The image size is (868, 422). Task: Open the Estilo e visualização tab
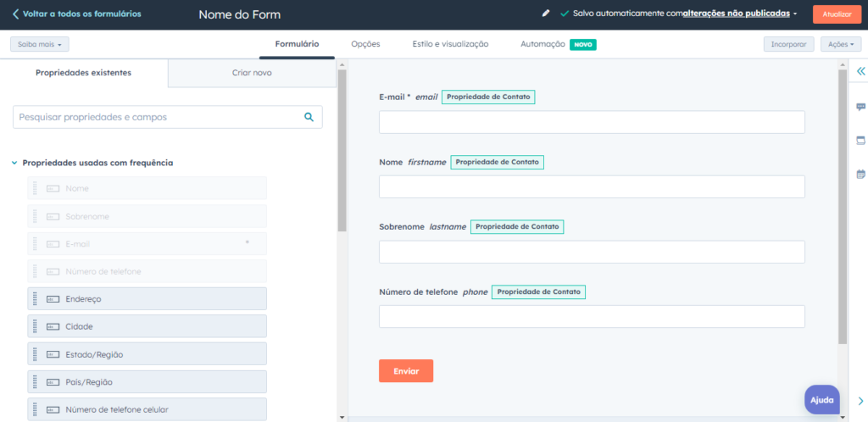pyautogui.click(x=450, y=44)
